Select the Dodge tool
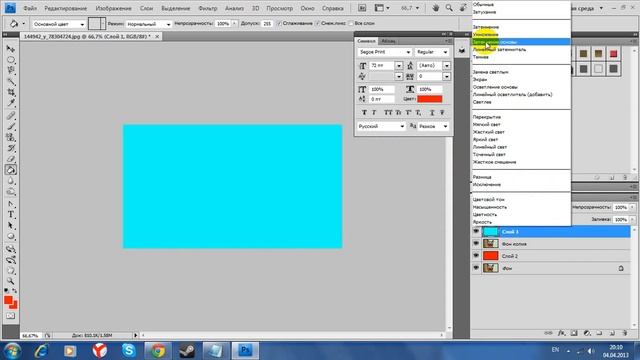The image size is (640, 360). click(11, 192)
